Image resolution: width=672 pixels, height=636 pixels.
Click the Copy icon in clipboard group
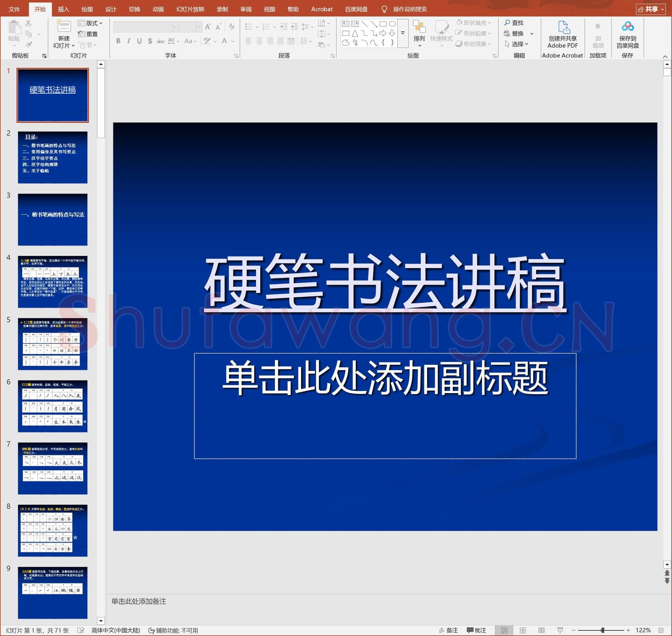(29, 34)
